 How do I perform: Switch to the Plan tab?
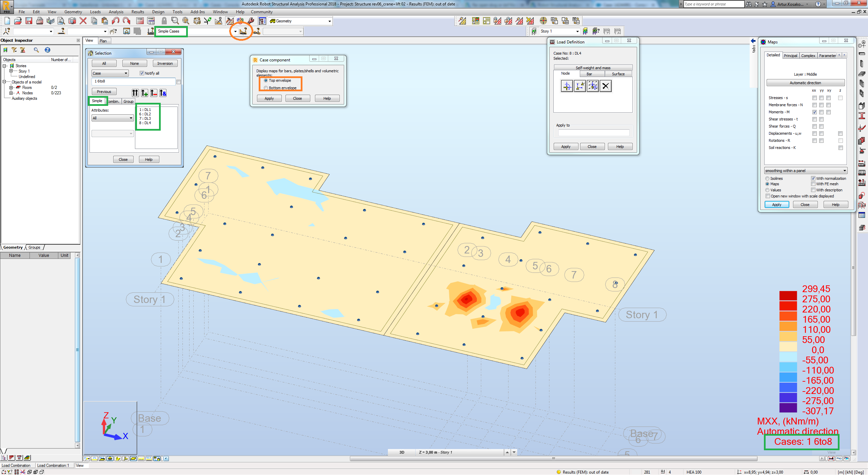[104, 41]
